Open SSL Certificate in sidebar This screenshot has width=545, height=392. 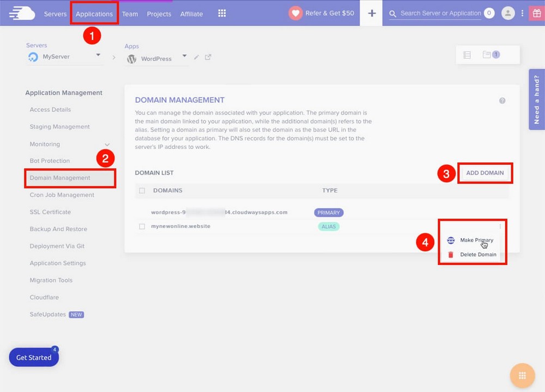(50, 212)
